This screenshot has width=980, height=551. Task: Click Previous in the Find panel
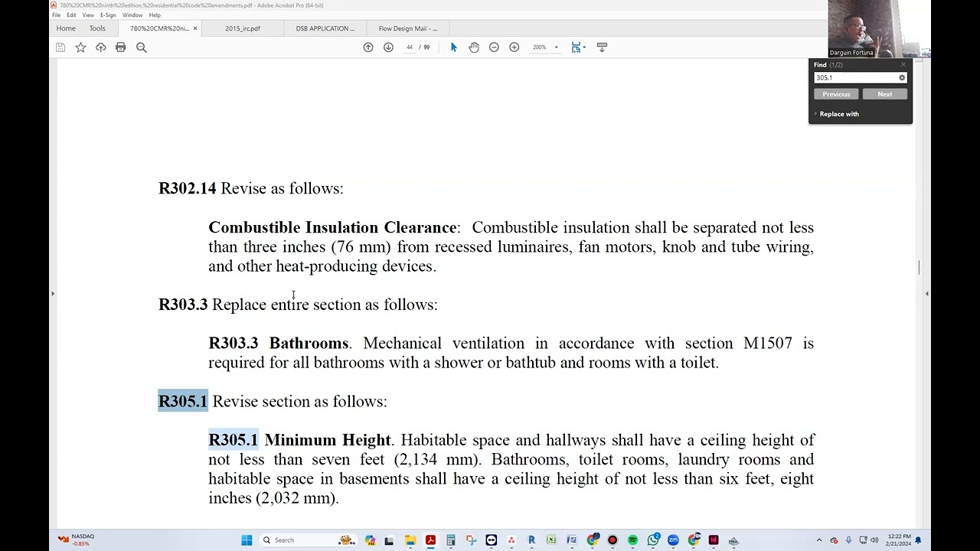836,94
